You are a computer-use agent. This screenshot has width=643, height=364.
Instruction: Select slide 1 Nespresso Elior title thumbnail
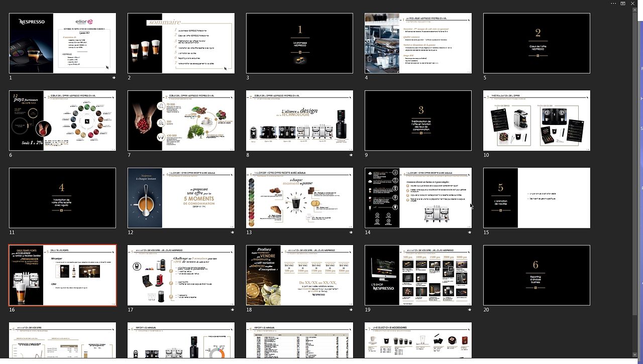pyautogui.click(x=62, y=43)
